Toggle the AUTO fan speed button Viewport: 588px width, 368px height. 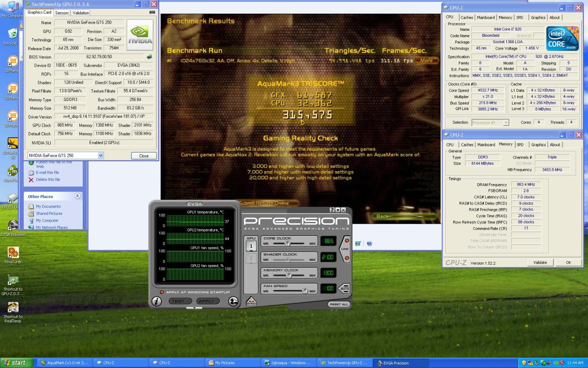point(344,289)
